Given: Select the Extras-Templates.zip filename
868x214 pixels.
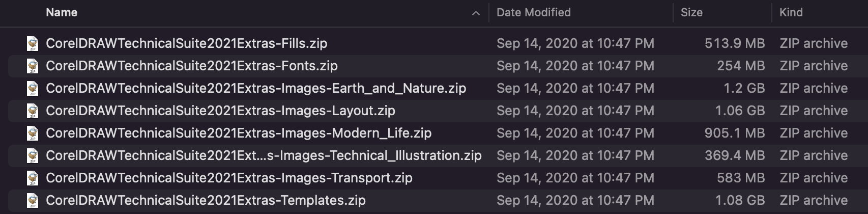Looking at the screenshot, I should point(206,201).
